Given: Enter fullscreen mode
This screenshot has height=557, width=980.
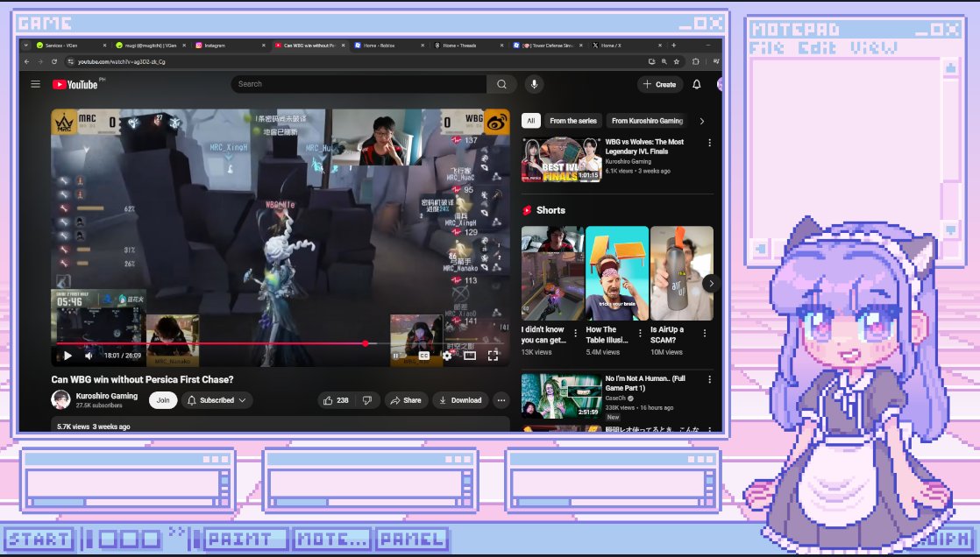Looking at the screenshot, I should (x=493, y=356).
